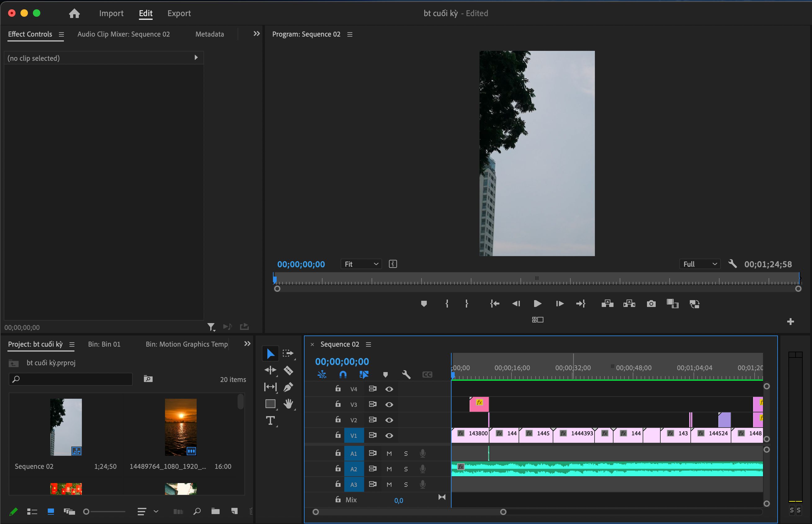Expand hidden panel tabs next to Metadata
The image size is (812, 524).
[x=257, y=33]
